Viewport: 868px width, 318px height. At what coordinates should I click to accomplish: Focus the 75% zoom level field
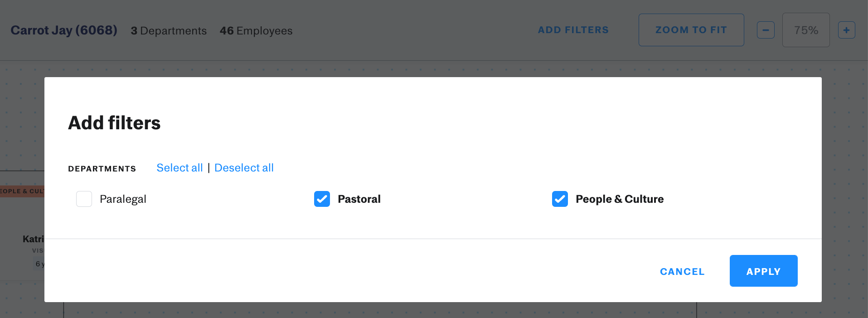click(806, 30)
